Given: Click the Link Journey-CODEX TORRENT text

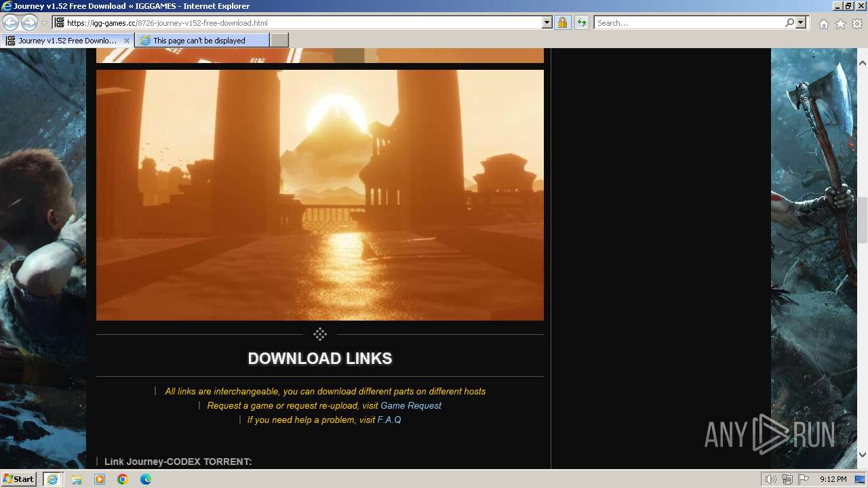Looking at the screenshot, I should tap(178, 462).
